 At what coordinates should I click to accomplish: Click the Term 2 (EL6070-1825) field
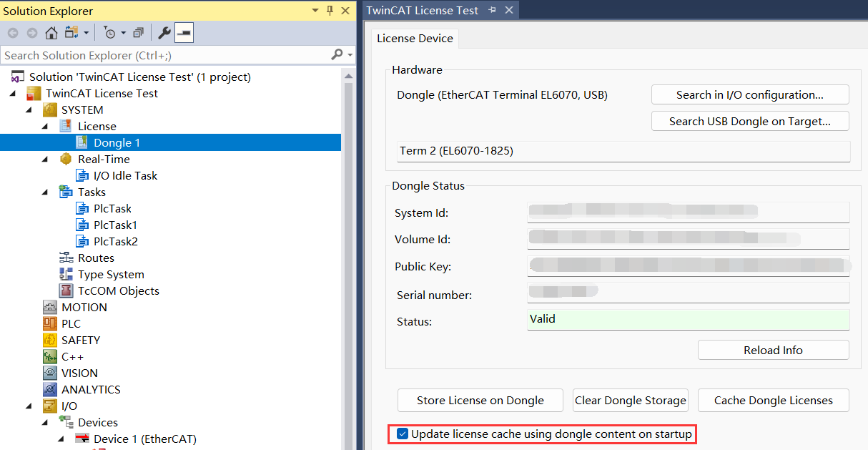[623, 151]
